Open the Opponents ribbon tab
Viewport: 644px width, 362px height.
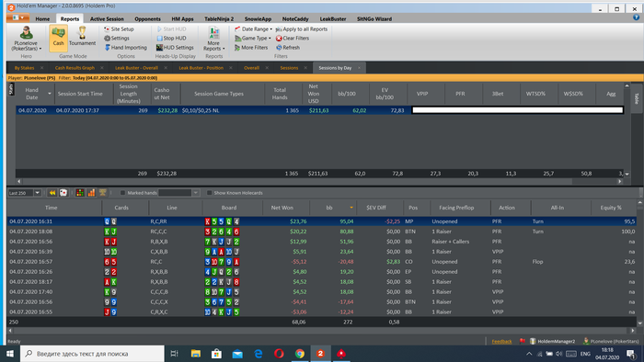[x=147, y=19]
